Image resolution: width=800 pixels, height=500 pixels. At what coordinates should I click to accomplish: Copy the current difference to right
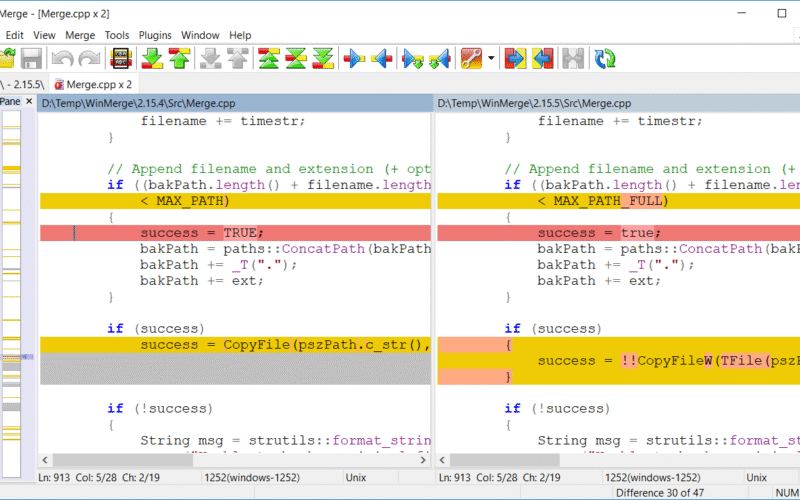click(355, 59)
